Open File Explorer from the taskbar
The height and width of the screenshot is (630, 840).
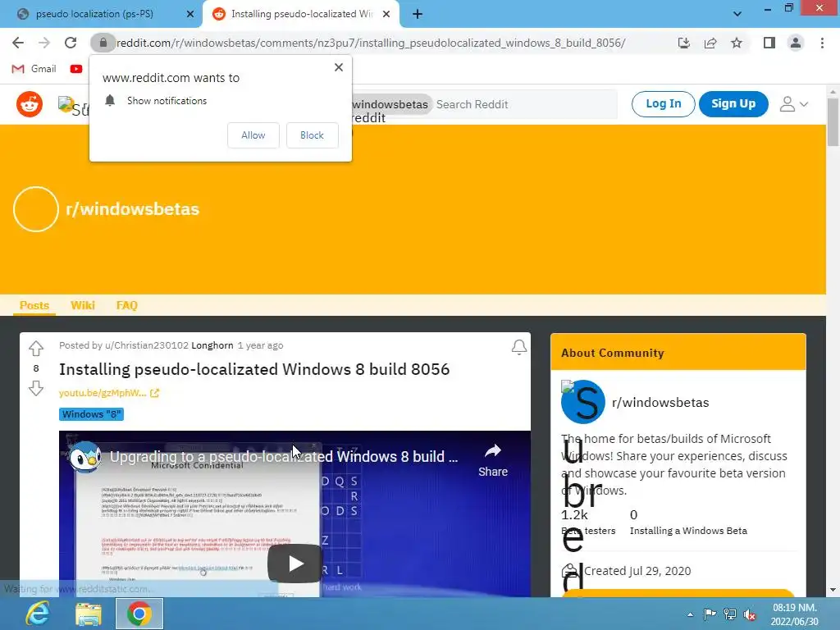point(89,614)
